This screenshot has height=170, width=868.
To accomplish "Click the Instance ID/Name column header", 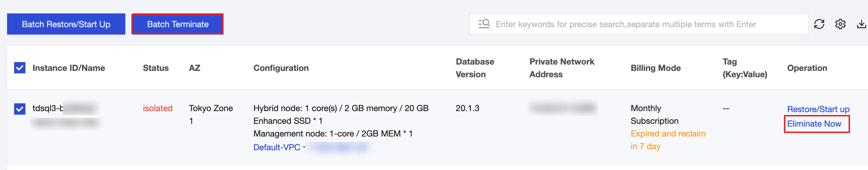I will click(69, 68).
